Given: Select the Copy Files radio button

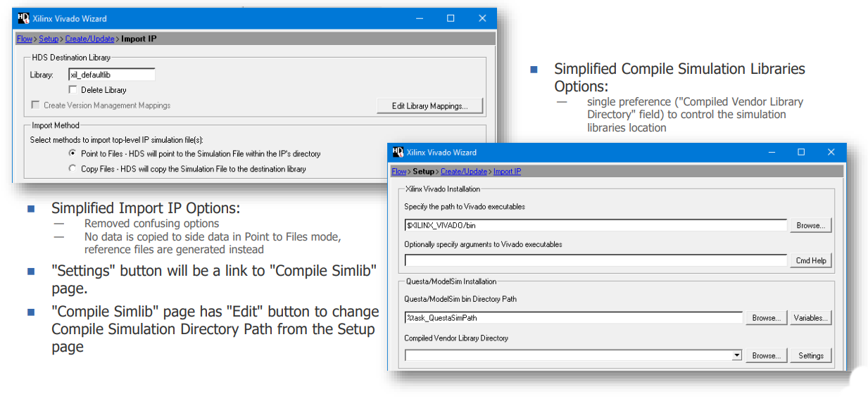Looking at the screenshot, I should point(73,169).
